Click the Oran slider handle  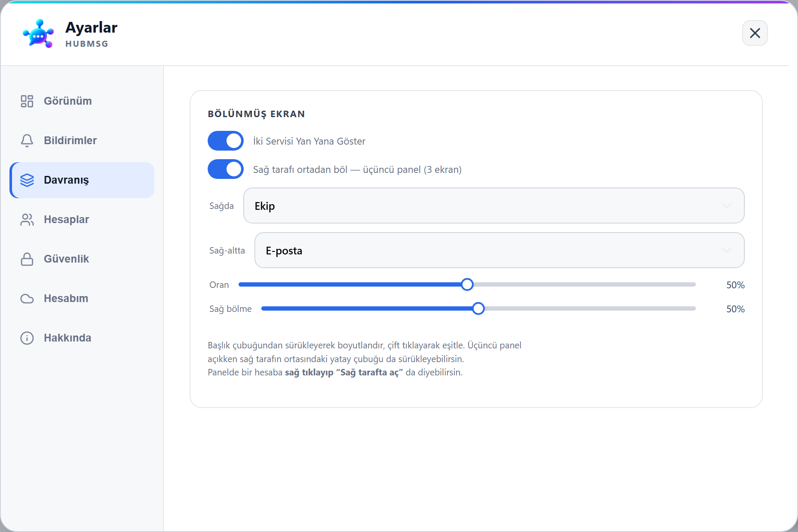(467, 284)
